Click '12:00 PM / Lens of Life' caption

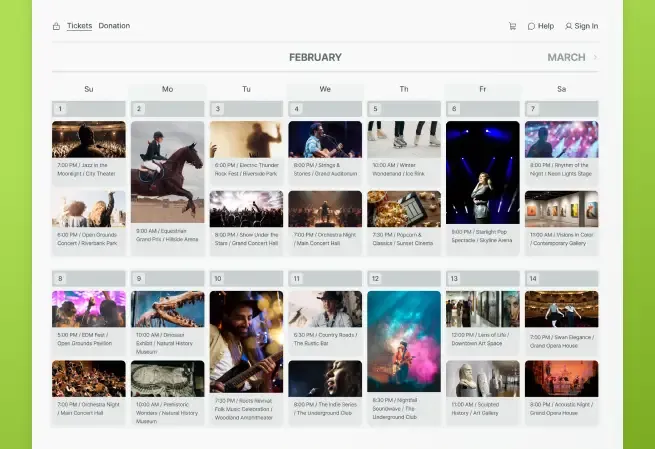[480, 339]
